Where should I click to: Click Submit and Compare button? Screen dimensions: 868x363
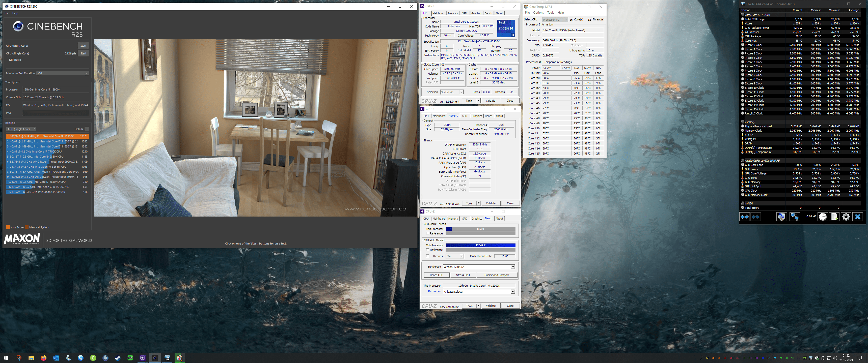click(497, 275)
